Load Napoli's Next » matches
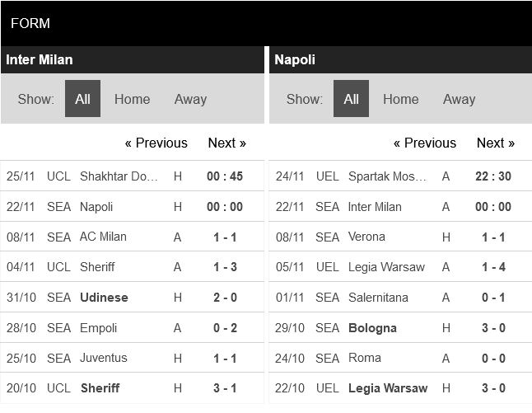532x413 pixels. pos(495,143)
